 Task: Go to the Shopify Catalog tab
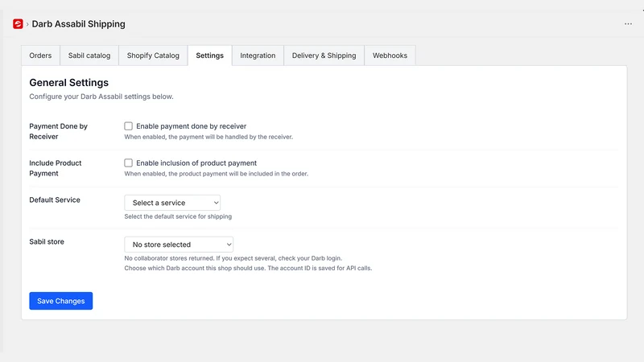[153, 56]
